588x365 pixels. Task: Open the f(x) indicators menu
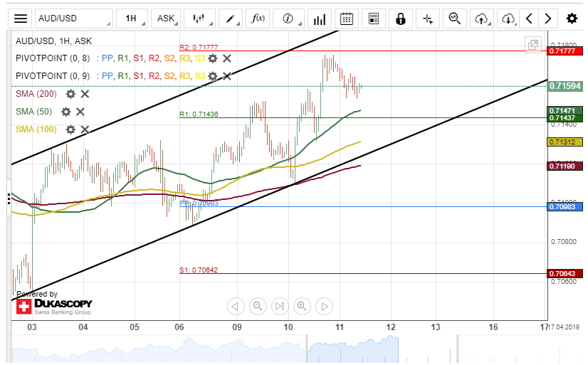click(258, 18)
